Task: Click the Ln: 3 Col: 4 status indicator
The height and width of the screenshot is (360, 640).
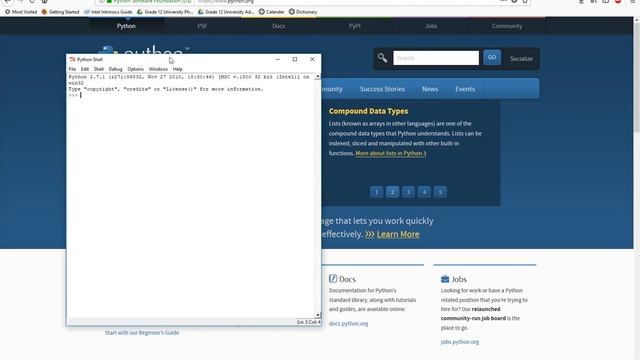Action: tap(308, 322)
